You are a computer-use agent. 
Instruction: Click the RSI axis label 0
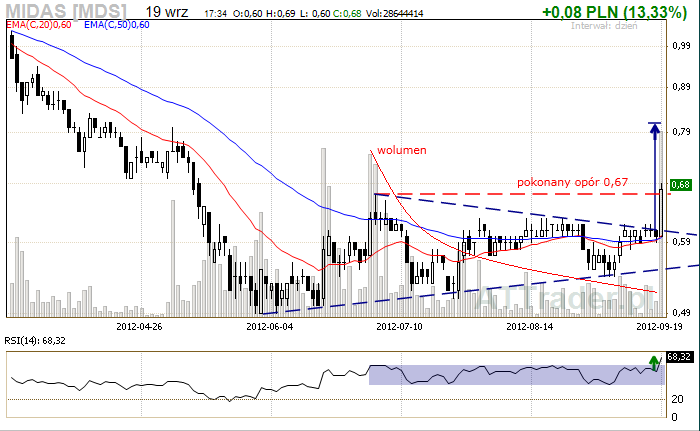[675, 417]
